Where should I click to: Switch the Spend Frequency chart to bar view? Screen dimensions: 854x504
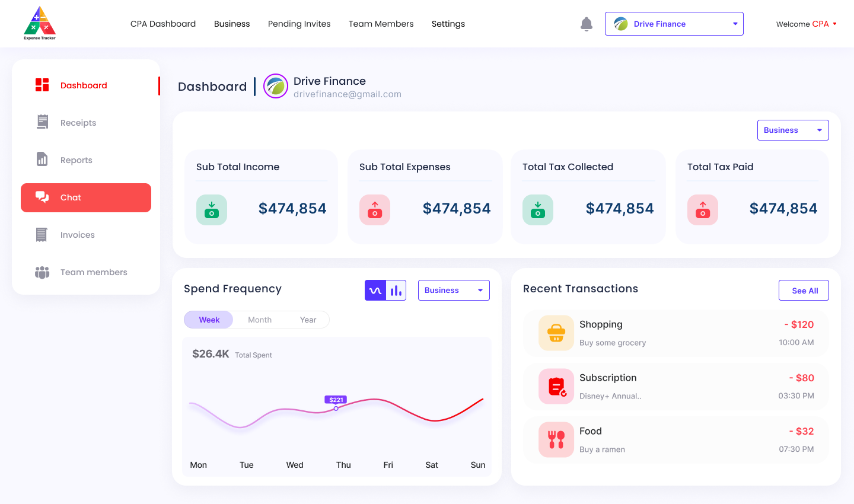[396, 290]
